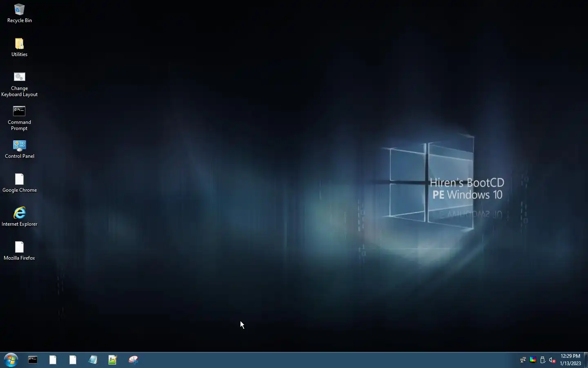Open the red scissors snipping taskbar icon
588x368 pixels.
[133, 360]
